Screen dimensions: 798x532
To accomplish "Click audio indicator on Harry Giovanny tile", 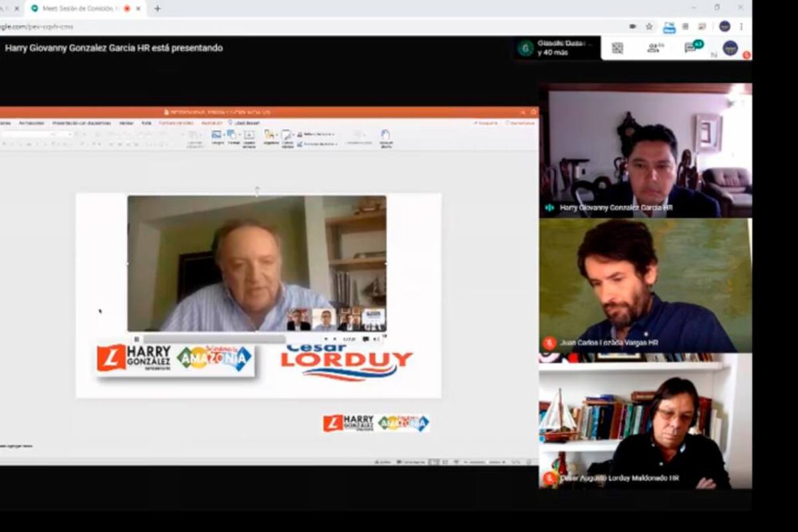I will (x=549, y=207).
